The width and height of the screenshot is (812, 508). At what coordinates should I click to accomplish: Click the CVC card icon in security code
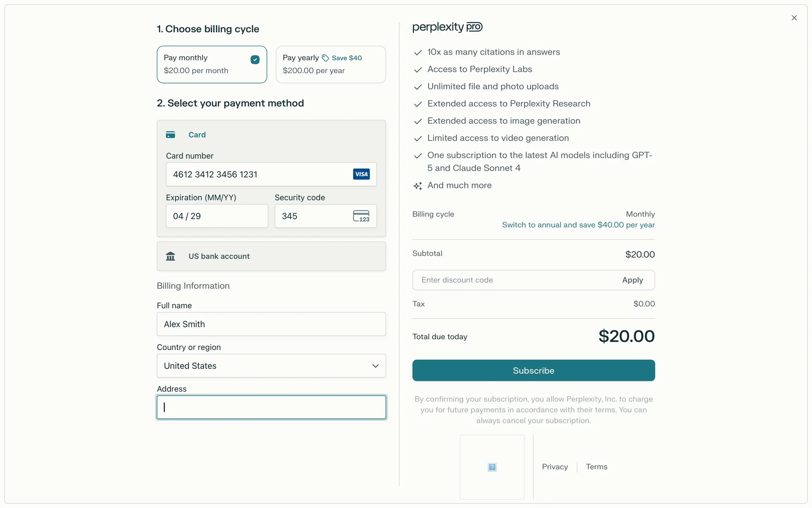click(x=361, y=216)
